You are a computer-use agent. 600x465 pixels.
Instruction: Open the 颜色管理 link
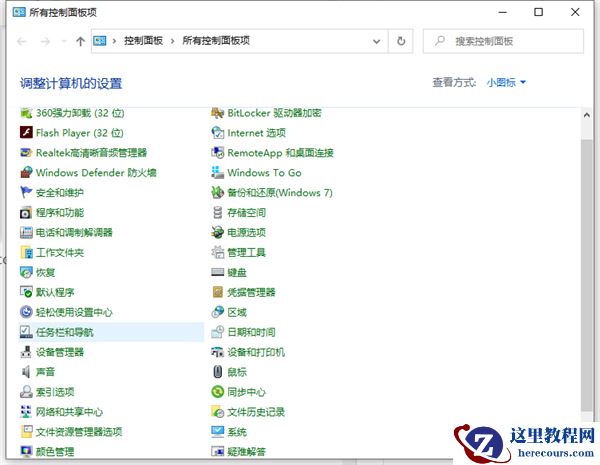[x=55, y=452]
